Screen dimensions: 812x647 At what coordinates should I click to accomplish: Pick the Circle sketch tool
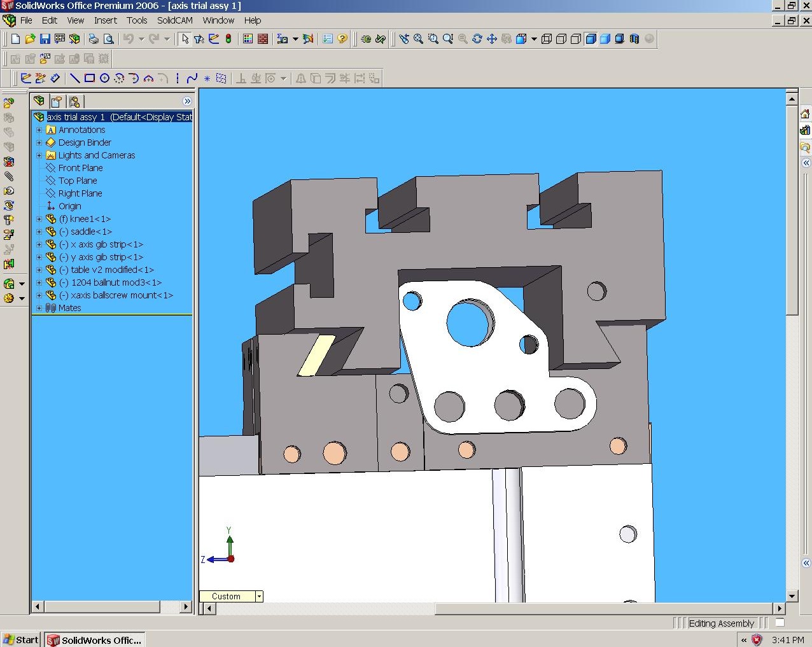coord(104,78)
